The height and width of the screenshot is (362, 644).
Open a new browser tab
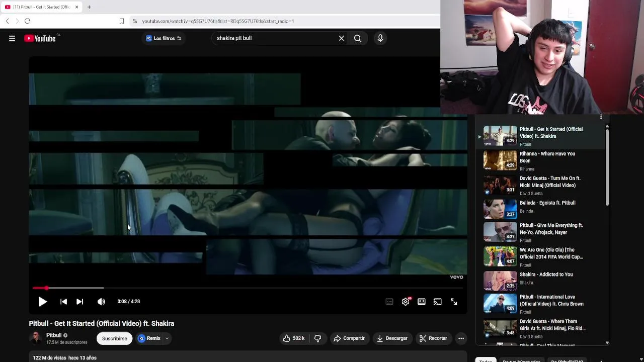click(89, 7)
